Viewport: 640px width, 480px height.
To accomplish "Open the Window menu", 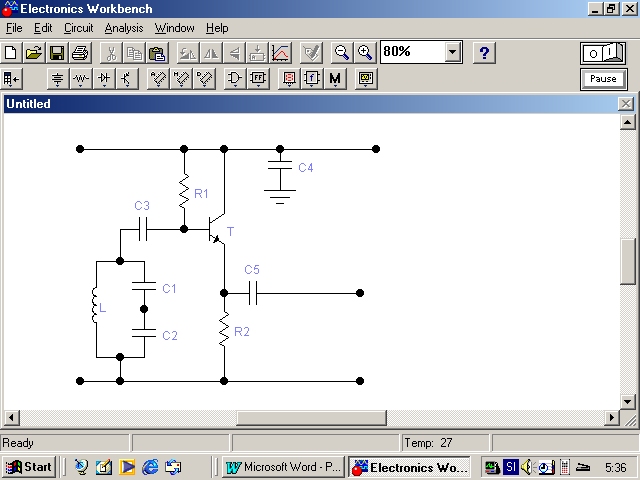I will click(174, 28).
